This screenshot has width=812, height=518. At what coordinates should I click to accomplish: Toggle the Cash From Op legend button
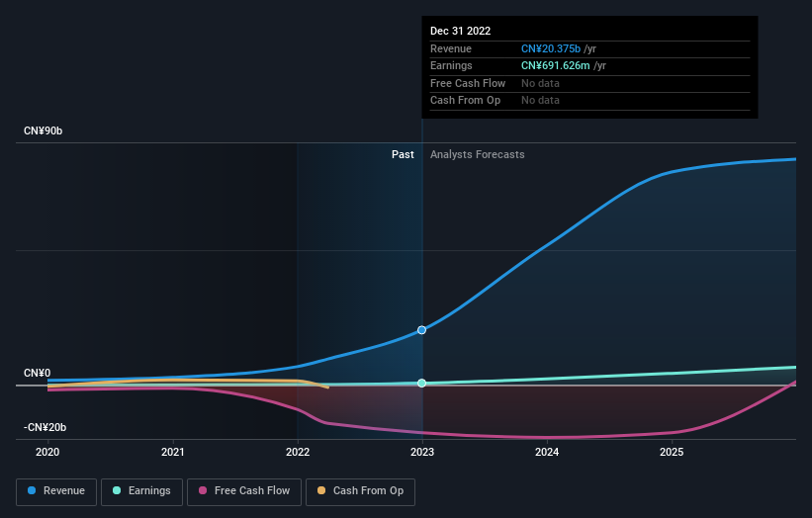pyautogui.click(x=360, y=491)
